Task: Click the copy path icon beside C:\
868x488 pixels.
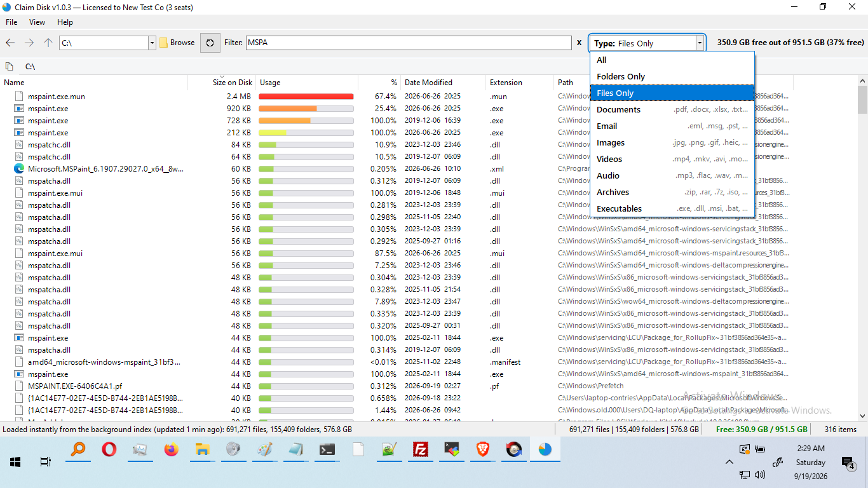Action: (10, 66)
